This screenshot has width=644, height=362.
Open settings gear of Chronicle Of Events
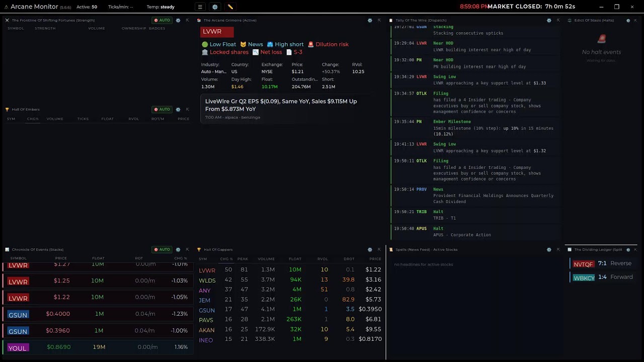pos(178,249)
